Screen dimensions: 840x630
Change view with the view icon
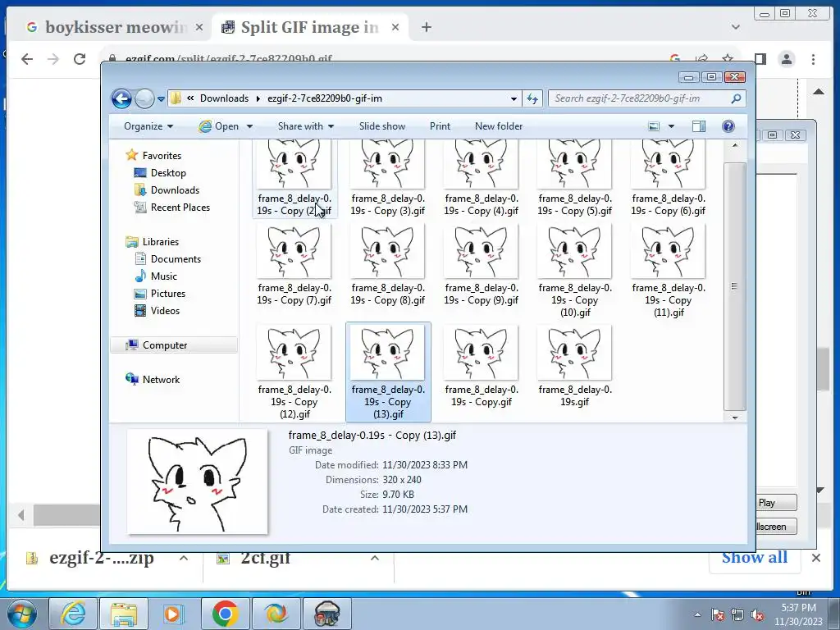coord(654,126)
